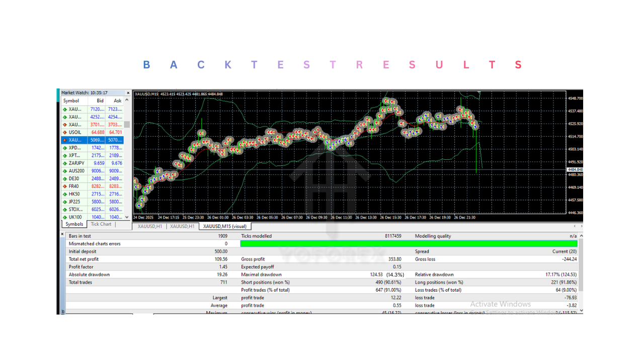Image resolution: width=644 pixels, height=362 pixels.
Task: Select the highlighted XAU row in Market Watch
Action: click(x=92, y=140)
